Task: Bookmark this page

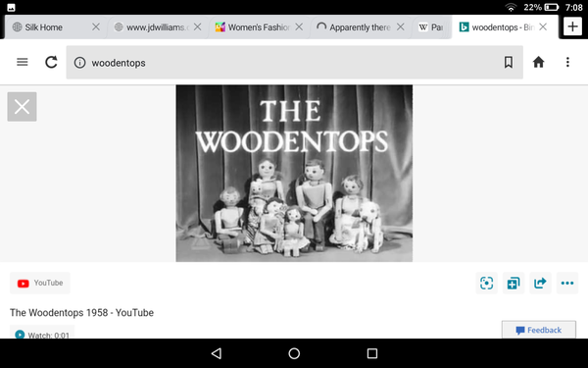Action: [508, 63]
